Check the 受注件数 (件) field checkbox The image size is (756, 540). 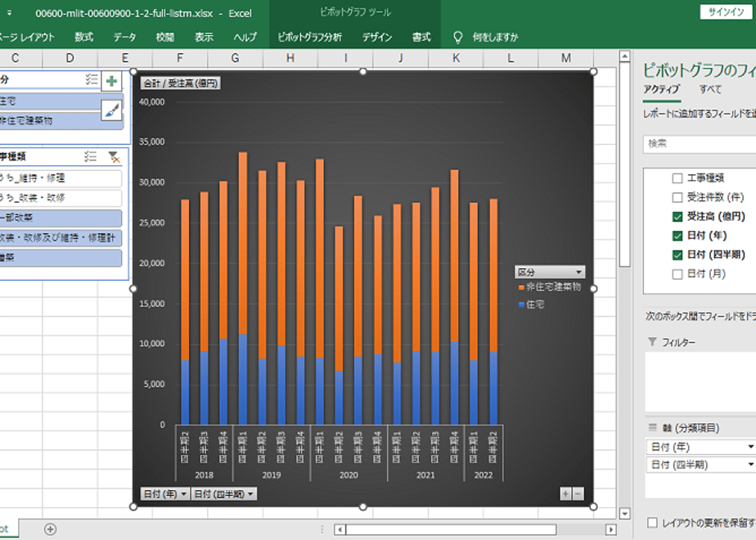pos(677,197)
